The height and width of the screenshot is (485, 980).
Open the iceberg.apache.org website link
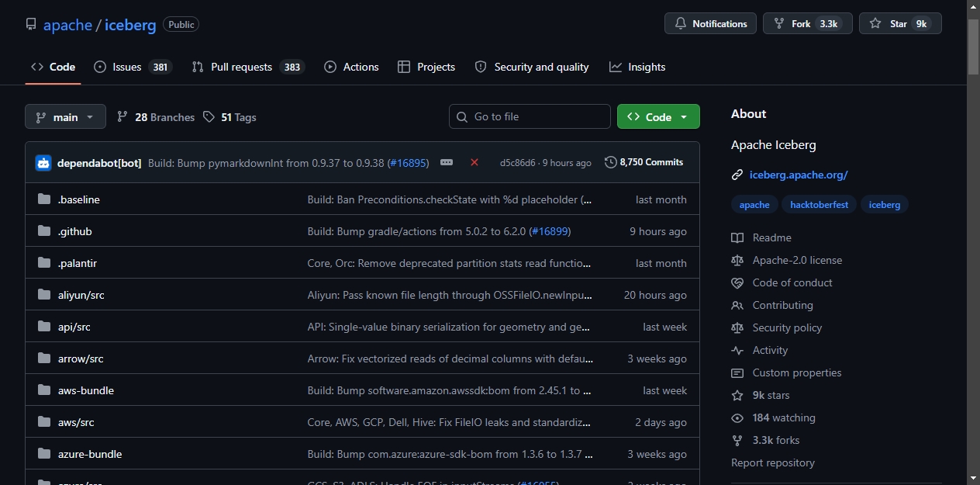point(799,175)
